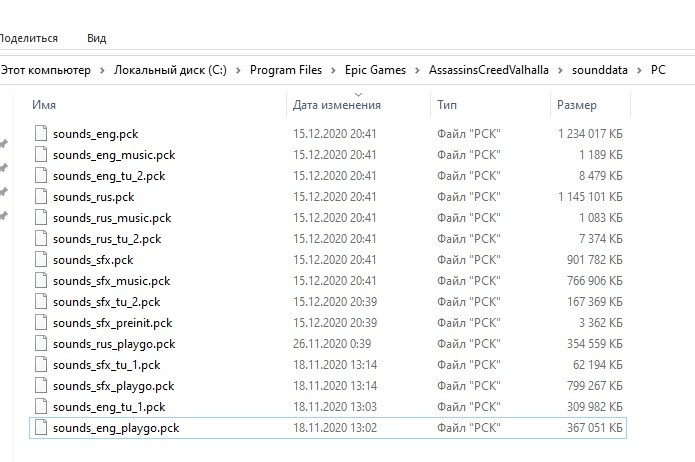695x462 pixels.
Task: Select file name sounds_eng_tu_2.pck
Action: [x=109, y=176]
